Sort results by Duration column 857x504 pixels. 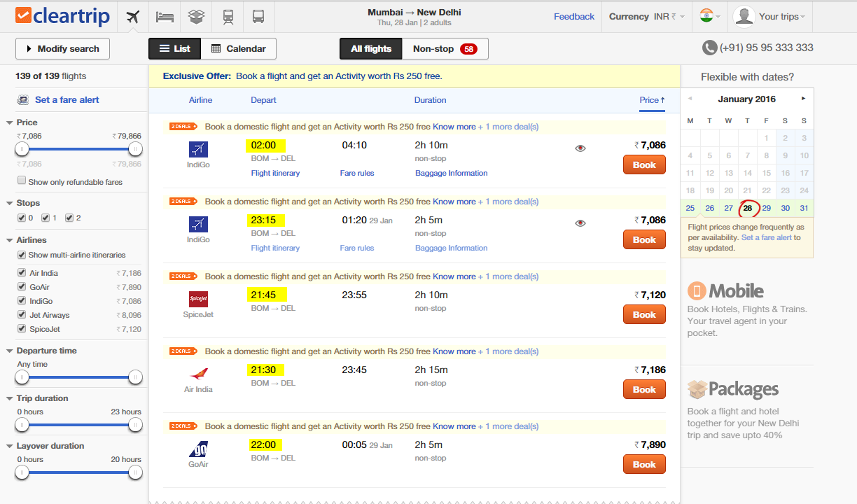430,100
